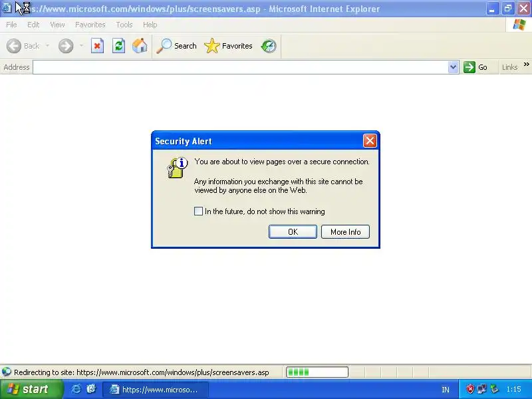Image resolution: width=532 pixels, height=399 pixels.
Task: Click inside the Address input field
Action: point(240,67)
